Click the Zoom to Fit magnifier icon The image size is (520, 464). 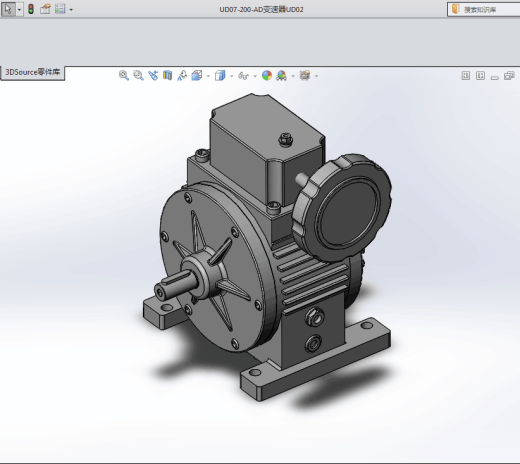pyautogui.click(x=124, y=75)
